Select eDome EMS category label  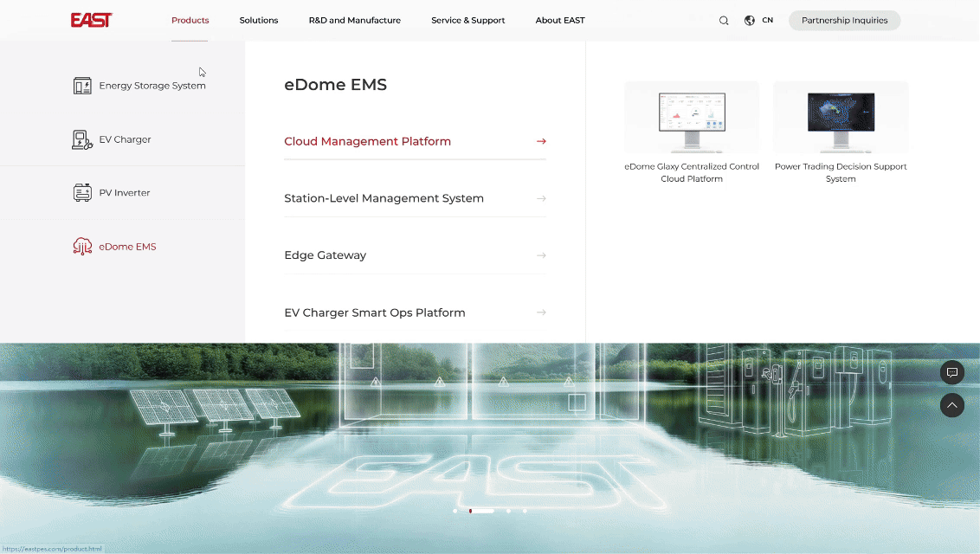[x=127, y=247]
